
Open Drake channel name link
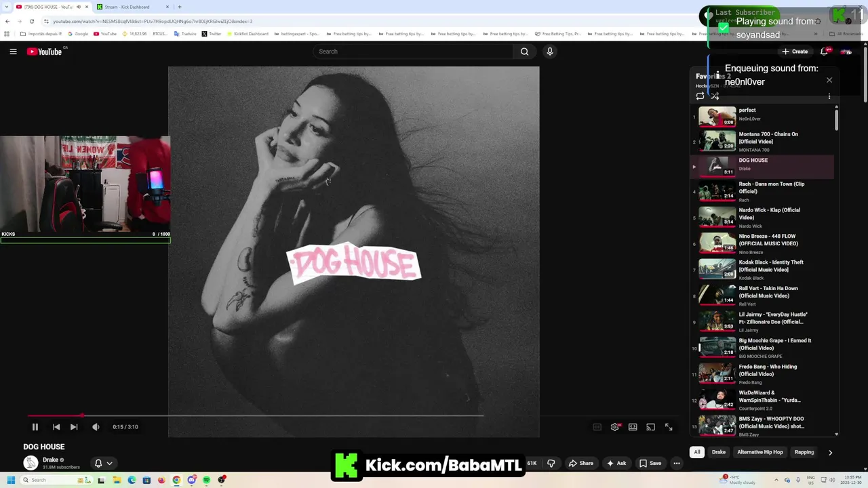(50, 460)
